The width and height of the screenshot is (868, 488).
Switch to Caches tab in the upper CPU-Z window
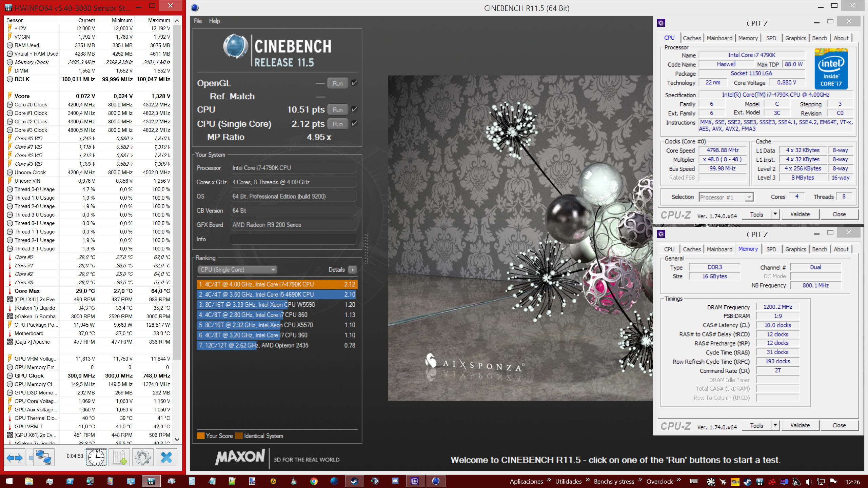(692, 38)
